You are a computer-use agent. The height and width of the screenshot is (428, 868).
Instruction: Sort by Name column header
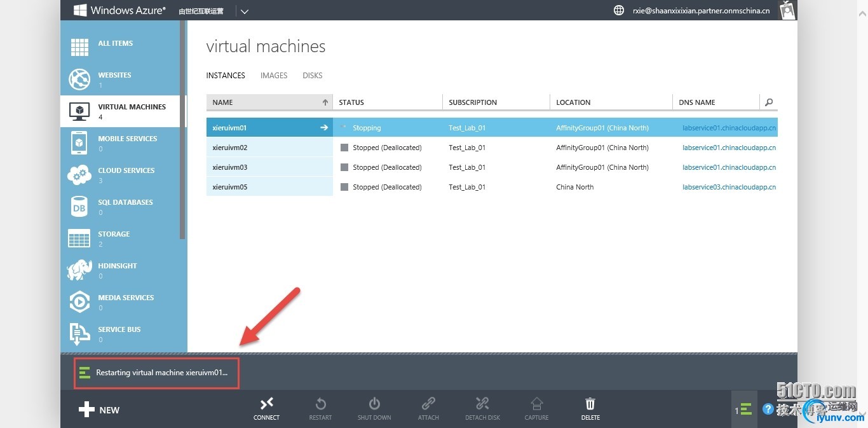point(269,102)
